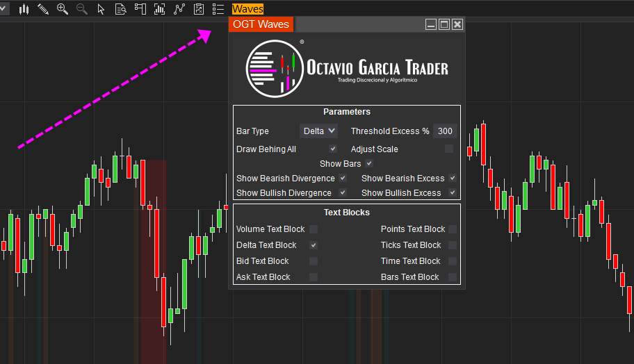The width and height of the screenshot is (634, 364).
Task: Toggle the Delta Text Block checkbox
Action: pos(314,245)
